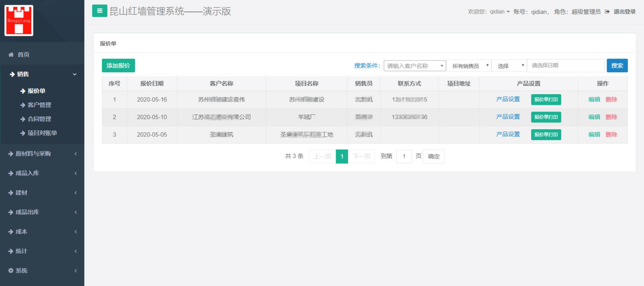The height and width of the screenshot is (286, 644).
Task: Expand the 统计 chevron
Action: click(x=76, y=251)
